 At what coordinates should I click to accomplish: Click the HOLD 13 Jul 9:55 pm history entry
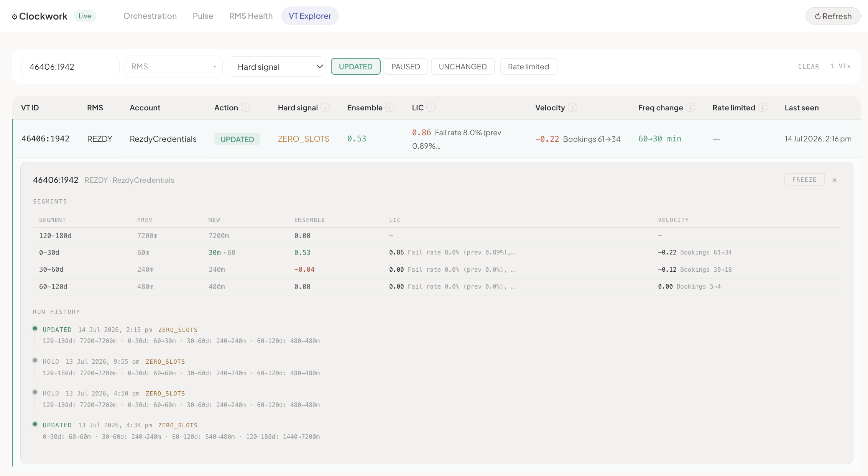point(181,367)
